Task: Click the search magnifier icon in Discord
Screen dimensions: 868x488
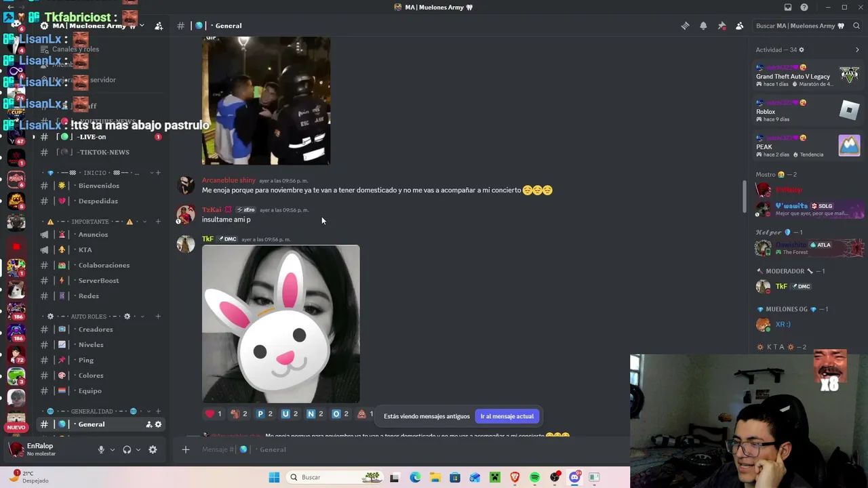Action: [857, 26]
